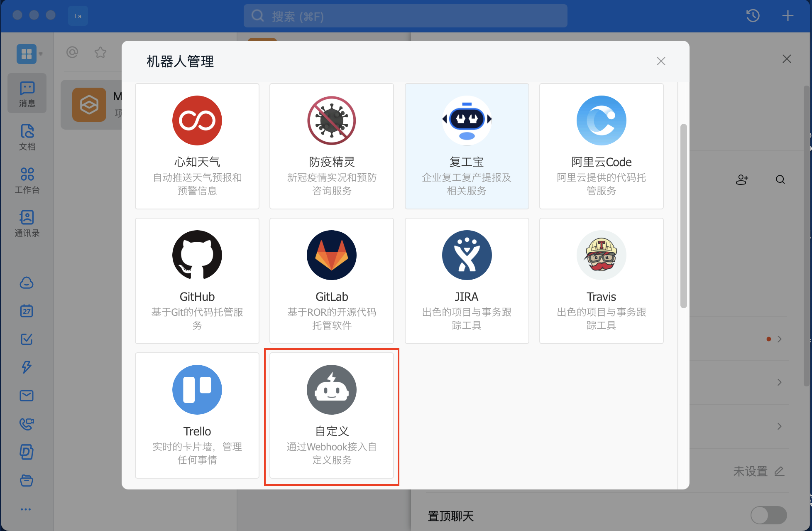Choose the 防疫精灵 robot card

coord(332,146)
